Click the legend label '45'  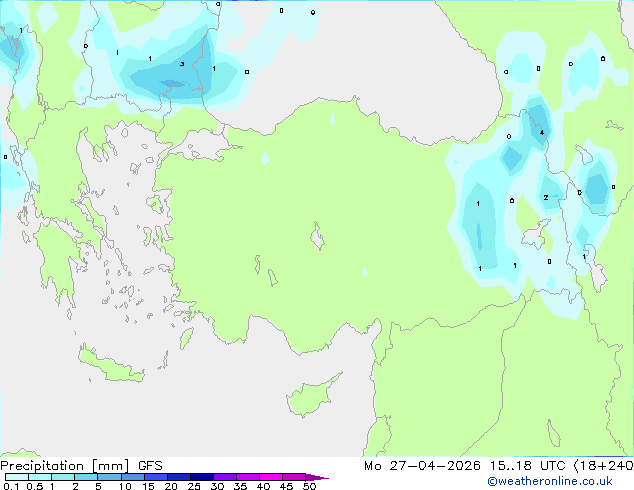(286, 486)
